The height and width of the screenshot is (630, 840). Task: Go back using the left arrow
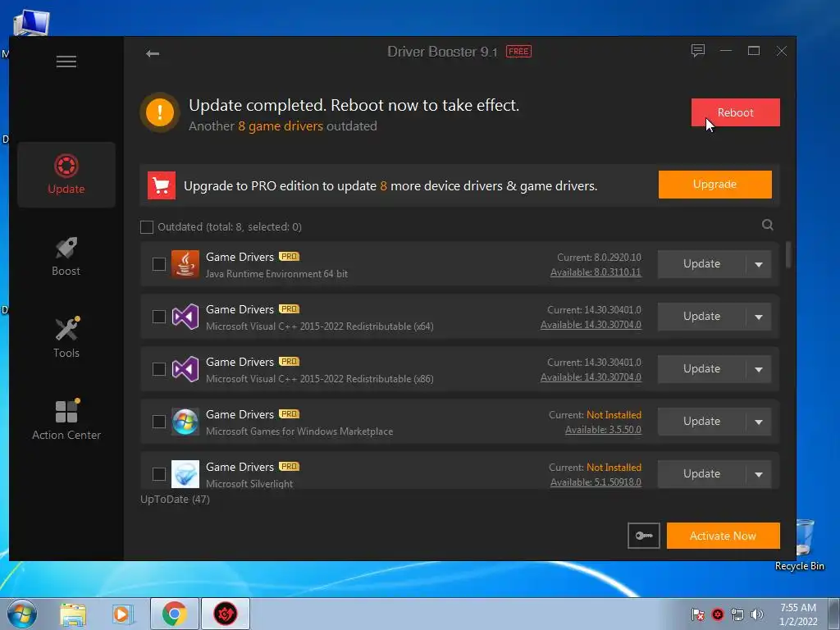pos(153,53)
